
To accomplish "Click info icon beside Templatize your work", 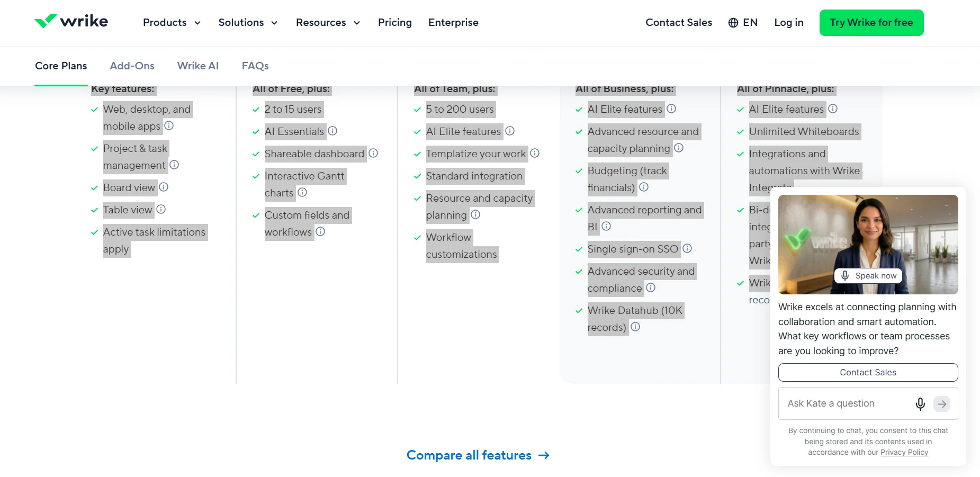I will point(535,153).
